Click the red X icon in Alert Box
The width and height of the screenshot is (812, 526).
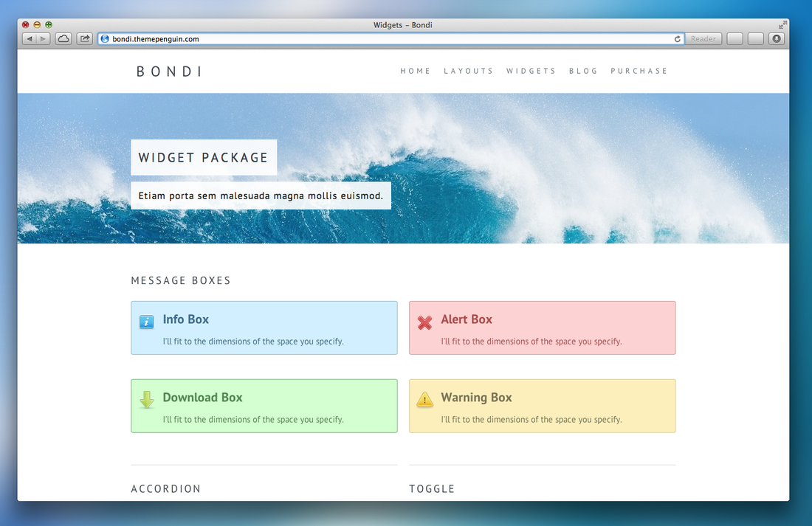424,322
